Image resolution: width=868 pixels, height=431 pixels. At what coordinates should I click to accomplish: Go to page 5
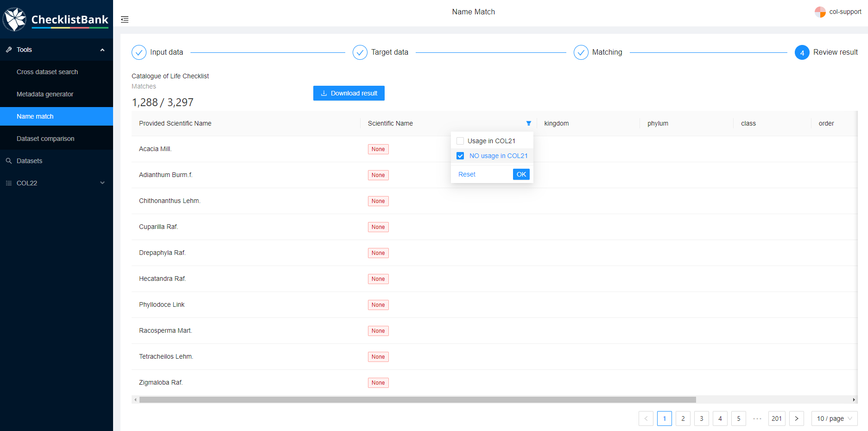click(739, 418)
